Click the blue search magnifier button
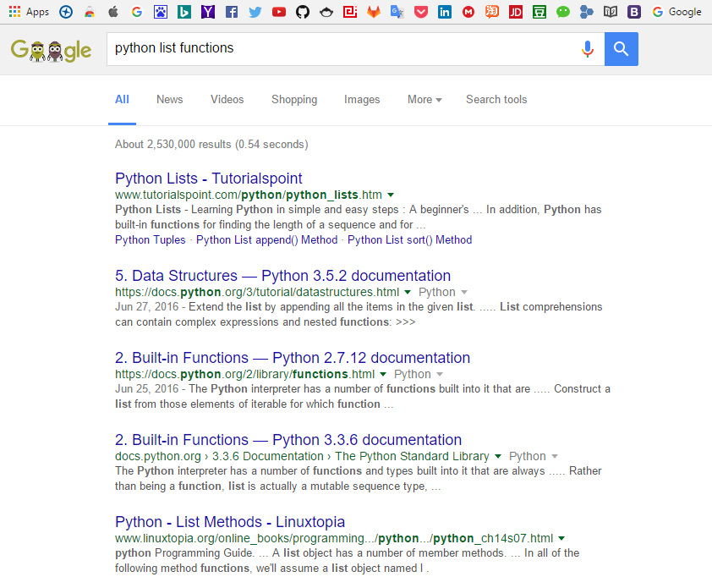The image size is (712, 588). pyautogui.click(x=622, y=49)
